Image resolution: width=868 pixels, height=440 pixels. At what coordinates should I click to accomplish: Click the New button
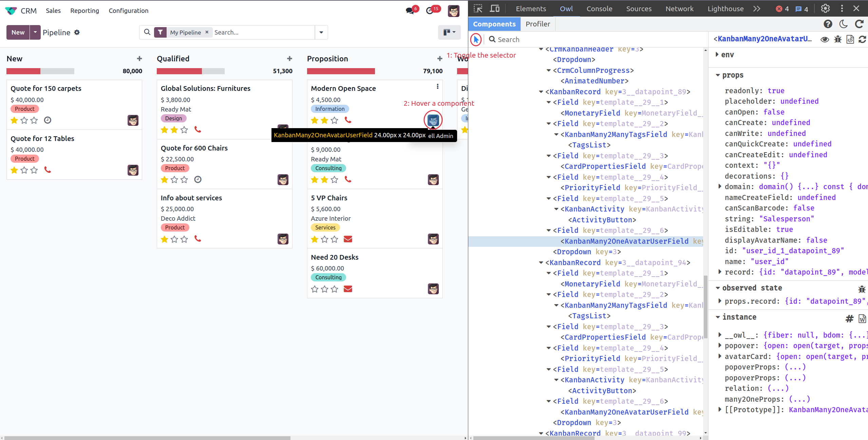18,33
